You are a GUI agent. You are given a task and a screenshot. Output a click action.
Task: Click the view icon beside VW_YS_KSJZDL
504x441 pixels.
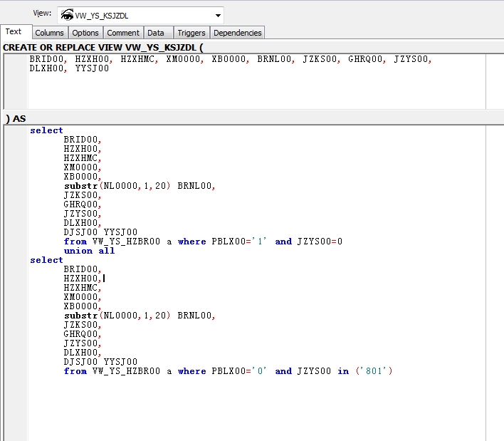tap(68, 16)
